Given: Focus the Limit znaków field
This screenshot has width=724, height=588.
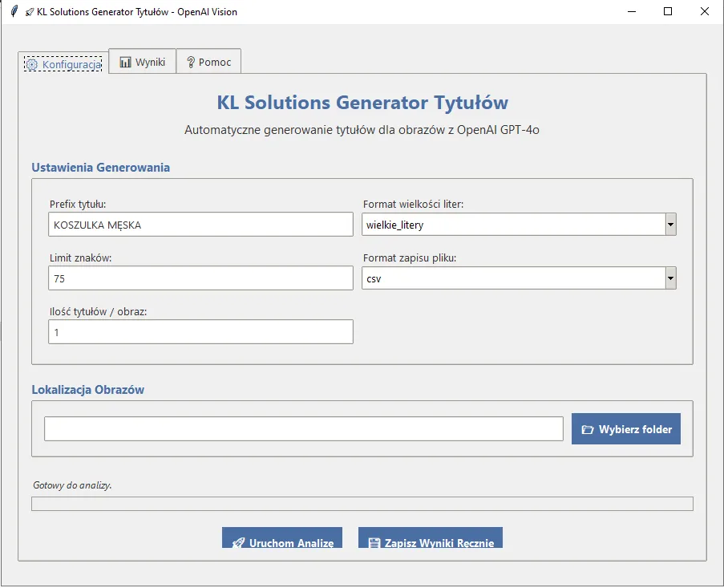Looking at the screenshot, I should pyautogui.click(x=201, y=278).
